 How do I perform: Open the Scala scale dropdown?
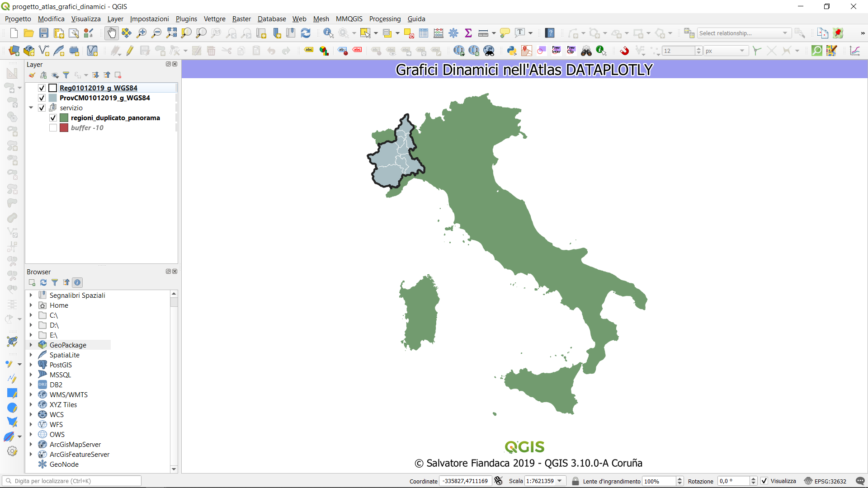560,481
